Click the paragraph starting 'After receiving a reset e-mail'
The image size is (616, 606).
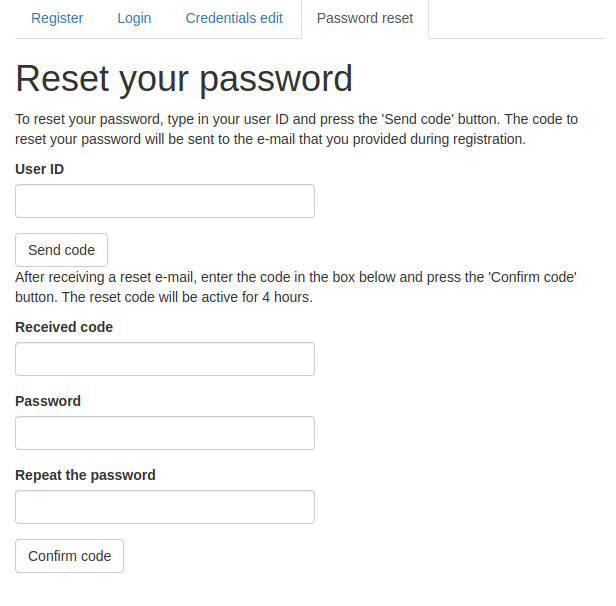(296, 287)
